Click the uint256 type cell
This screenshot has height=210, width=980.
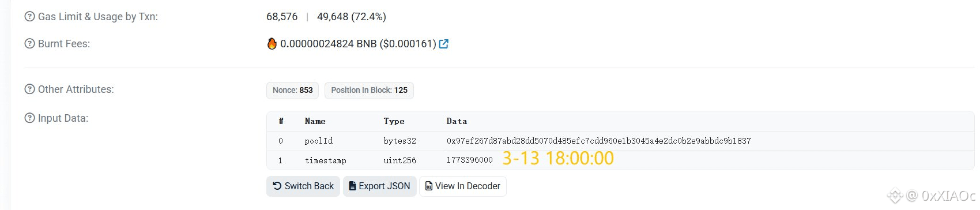(400, 160)
